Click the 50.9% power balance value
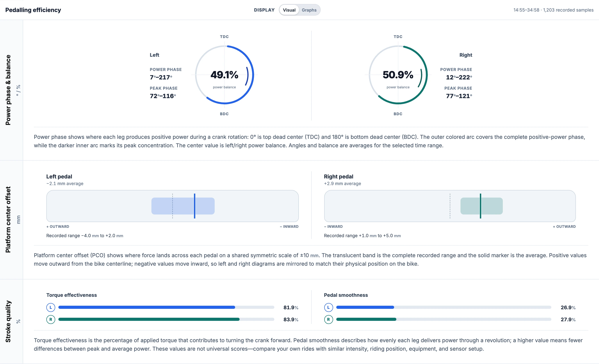The width and height of the screenshot is (599, 364). [398, 75]
